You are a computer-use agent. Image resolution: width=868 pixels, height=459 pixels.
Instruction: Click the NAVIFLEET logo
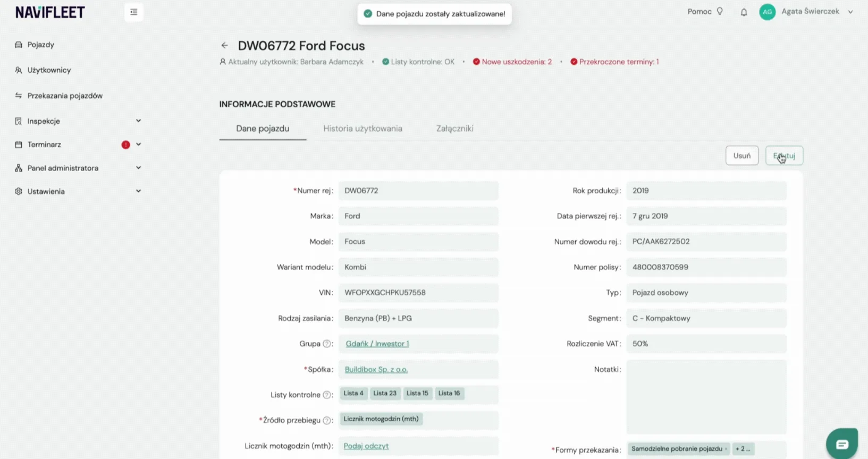pyautogui.click(x=50, y=12)
